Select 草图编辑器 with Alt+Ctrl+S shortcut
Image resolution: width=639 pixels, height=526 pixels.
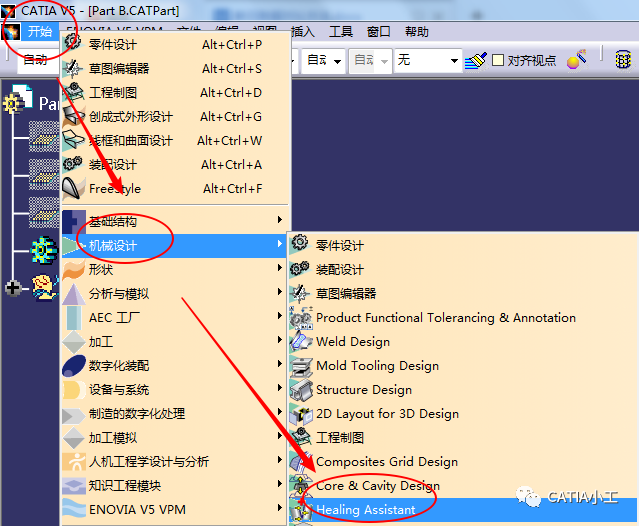175,68
